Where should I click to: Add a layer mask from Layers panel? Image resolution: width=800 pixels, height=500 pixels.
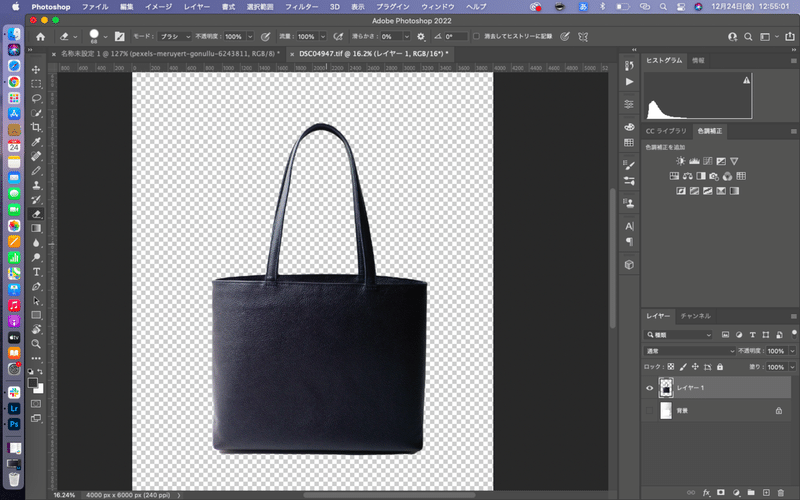(x=720, y=493)
